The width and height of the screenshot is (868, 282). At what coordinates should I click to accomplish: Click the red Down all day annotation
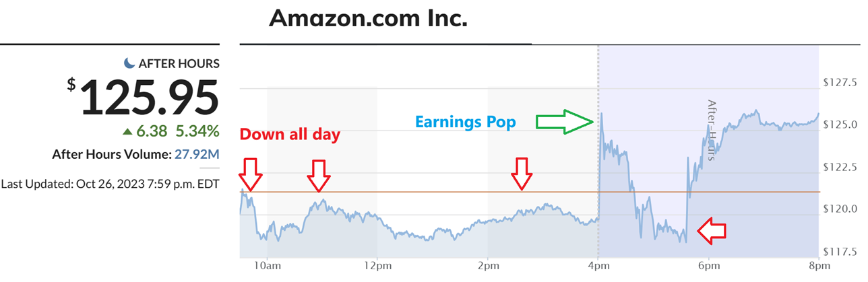[x=290, y=134]
